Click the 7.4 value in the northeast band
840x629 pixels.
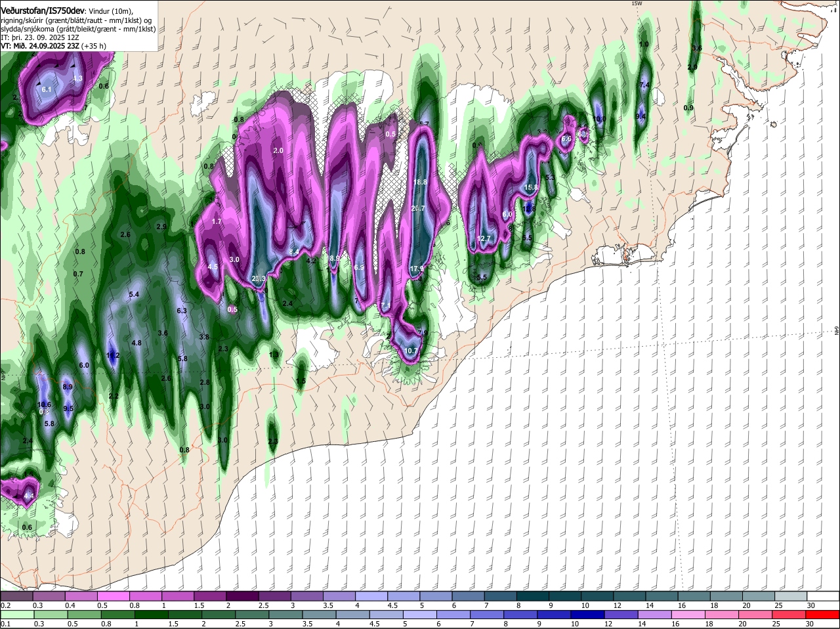[644, 85]
